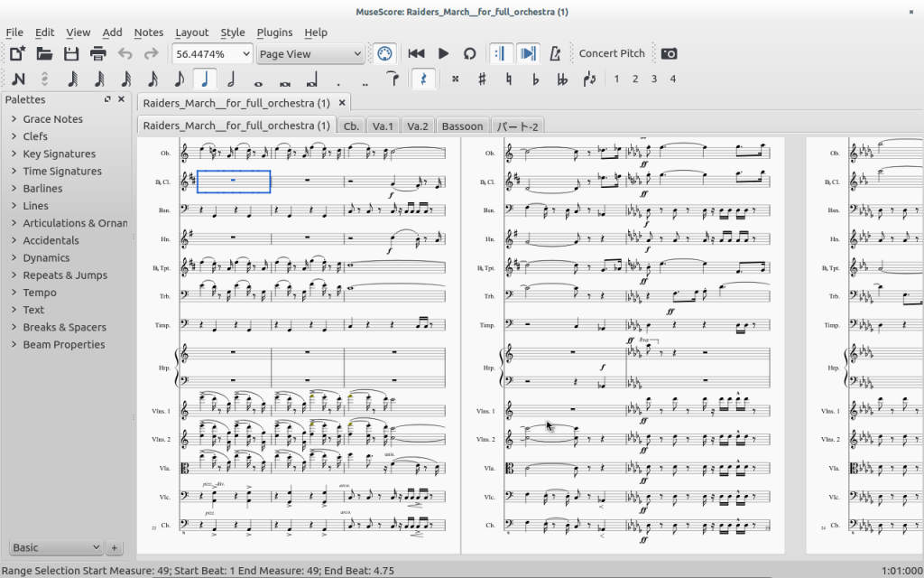
Task: Toggle the metronome
Action: (x=555, y=53)
